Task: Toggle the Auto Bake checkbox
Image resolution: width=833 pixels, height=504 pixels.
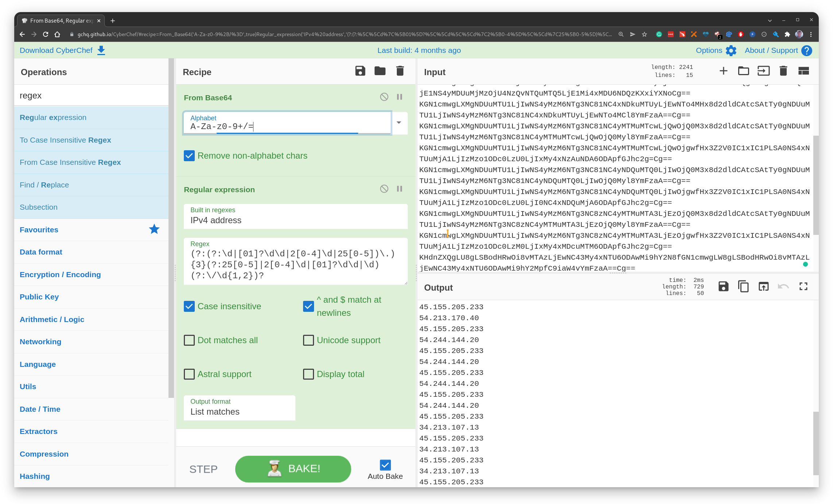Action: (x=385, y=465)
